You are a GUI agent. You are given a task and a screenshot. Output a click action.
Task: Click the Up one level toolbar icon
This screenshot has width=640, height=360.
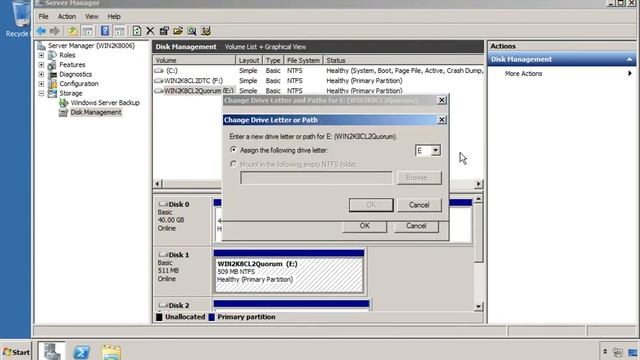point(73,31)
